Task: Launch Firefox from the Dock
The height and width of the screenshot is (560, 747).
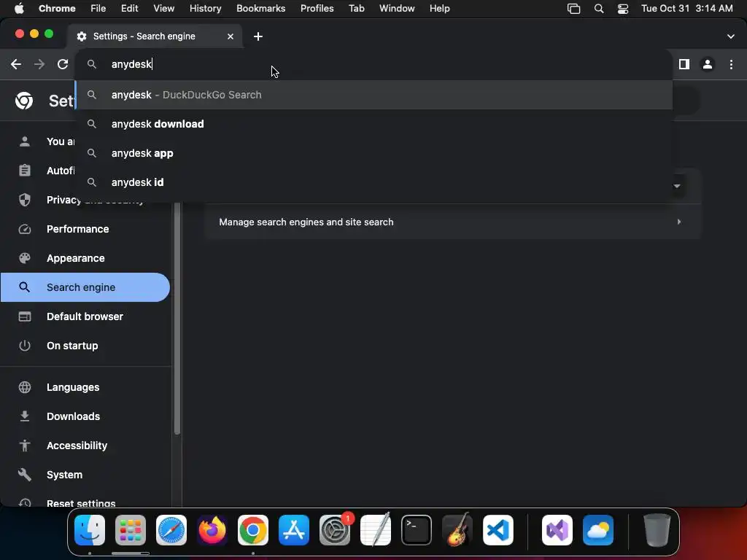Action: [x=212, y=530]
